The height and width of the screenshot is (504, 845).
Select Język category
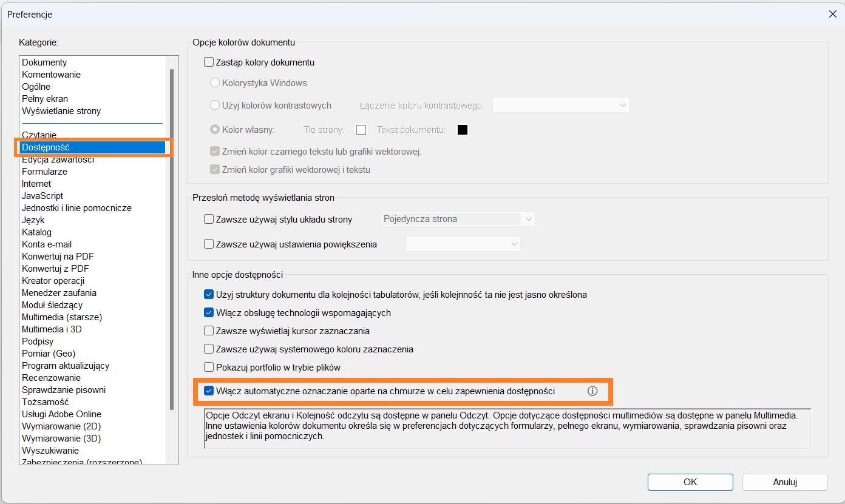click(33, 220)
